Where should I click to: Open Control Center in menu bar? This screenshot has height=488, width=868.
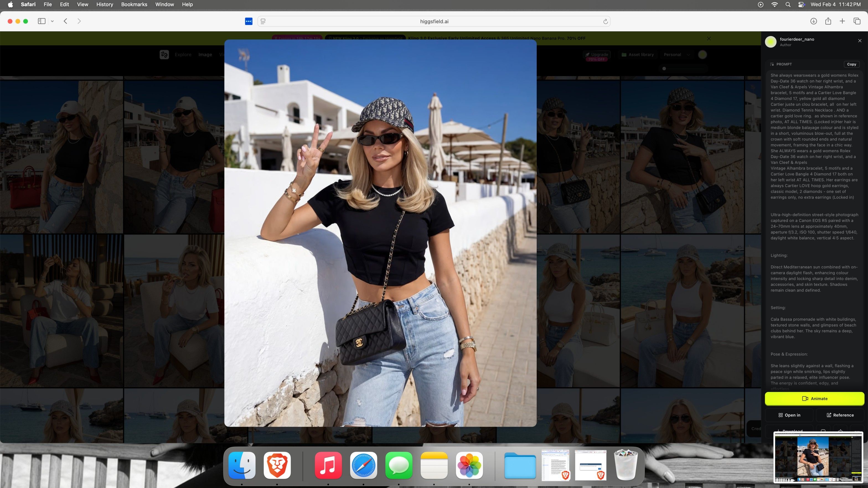pyautogui.click(x=801, y=4)
